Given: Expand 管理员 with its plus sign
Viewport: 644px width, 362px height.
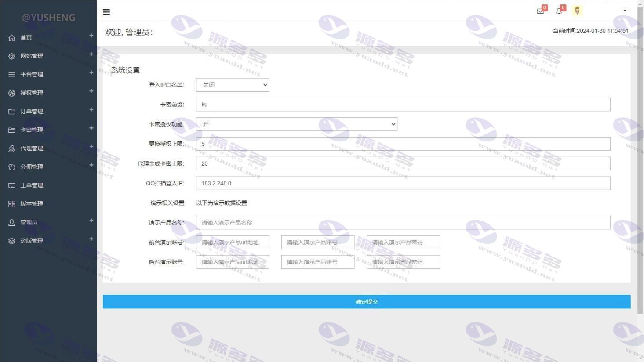Looking at the screenshot, I should 91,220.
